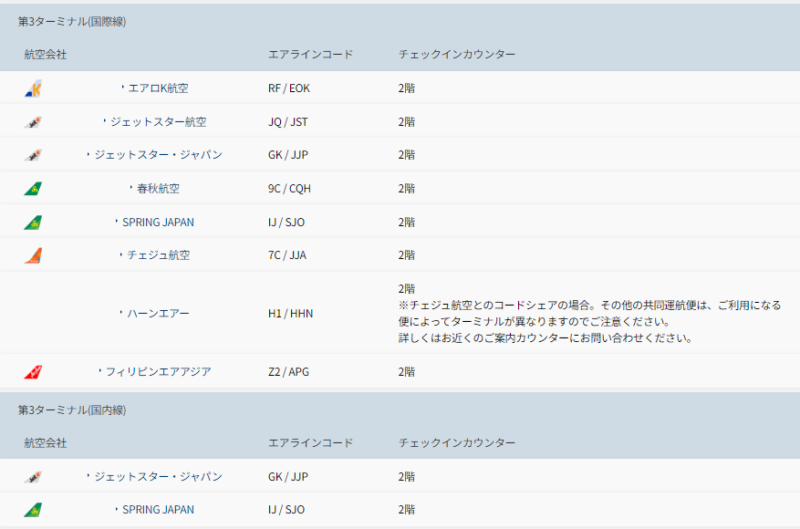Click the Aero K airline tail logo

point(33,88)
